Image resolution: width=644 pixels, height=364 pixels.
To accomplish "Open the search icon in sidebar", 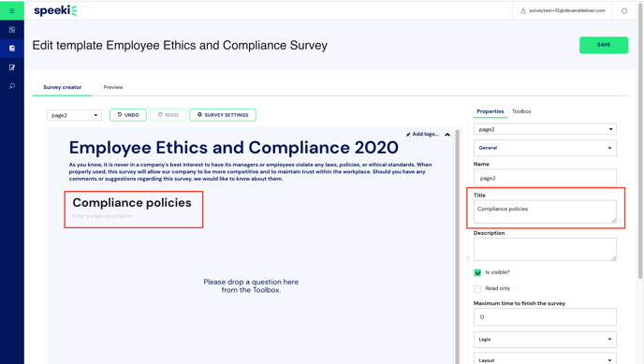I will [12, 86].
